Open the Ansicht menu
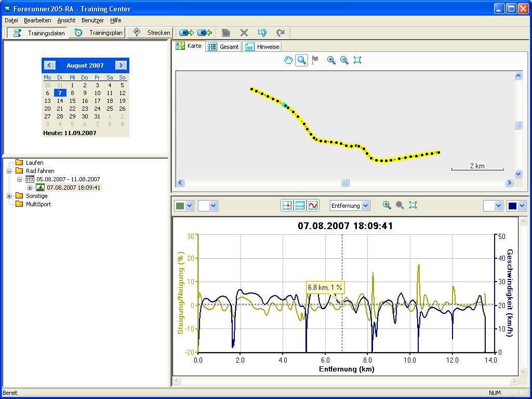 66,20
